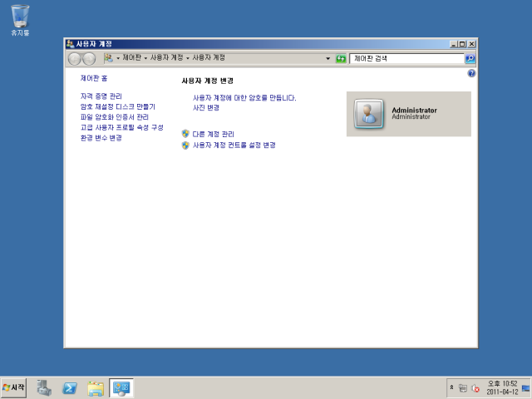Click 사용자 계정에 대한 암호를 만듭니다 link
This screenshot has height=399, width=532.
tap(244, 98)
